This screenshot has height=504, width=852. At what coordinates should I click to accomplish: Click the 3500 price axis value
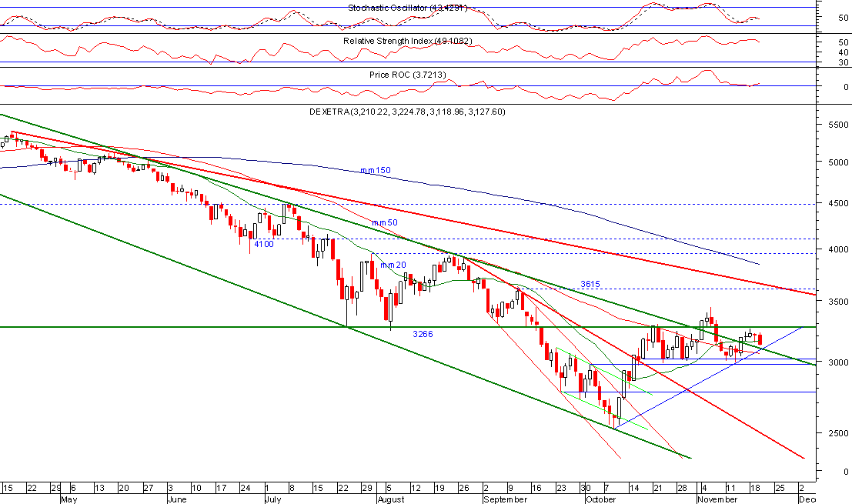[838, 302]
